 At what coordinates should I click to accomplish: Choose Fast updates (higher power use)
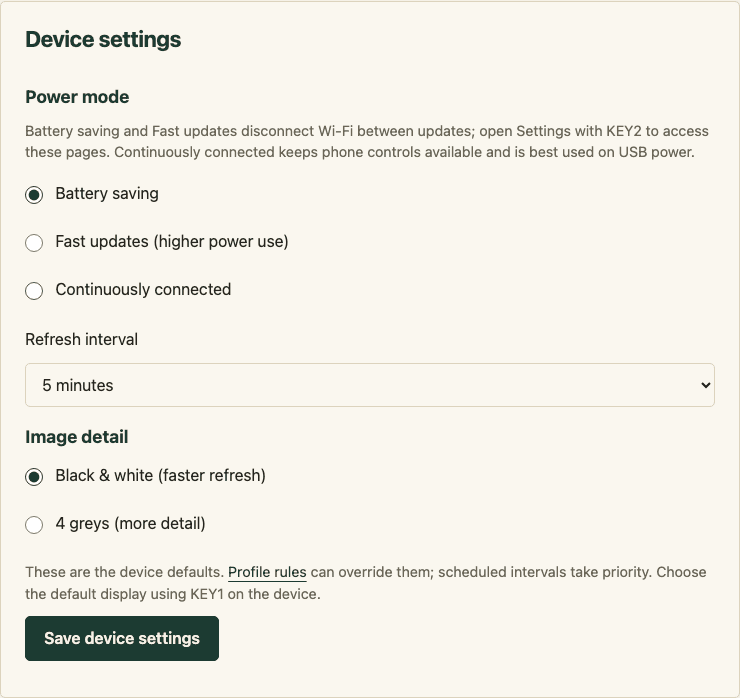coord(34,243)
